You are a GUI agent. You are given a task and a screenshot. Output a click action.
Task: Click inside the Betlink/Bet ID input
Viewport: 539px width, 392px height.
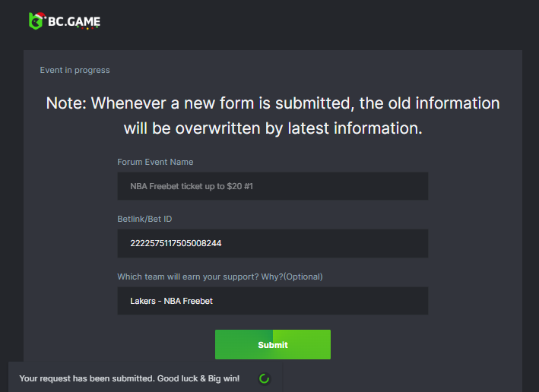click(x=272, y=244)
